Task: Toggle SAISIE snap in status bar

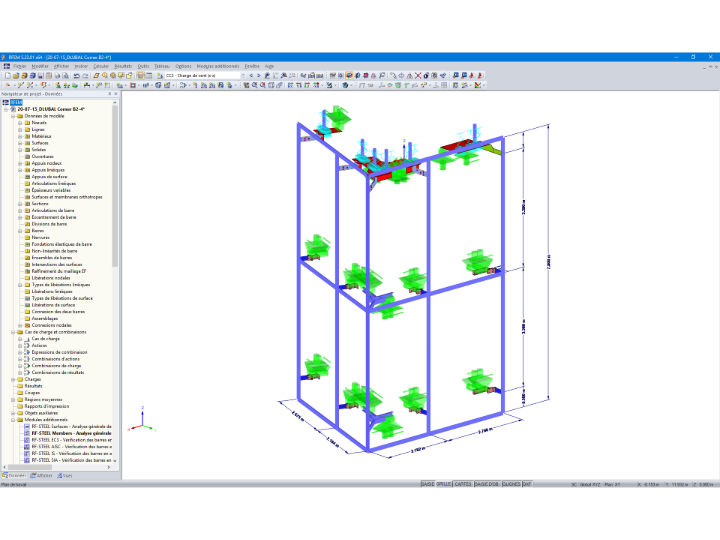Action: [428, 484]
